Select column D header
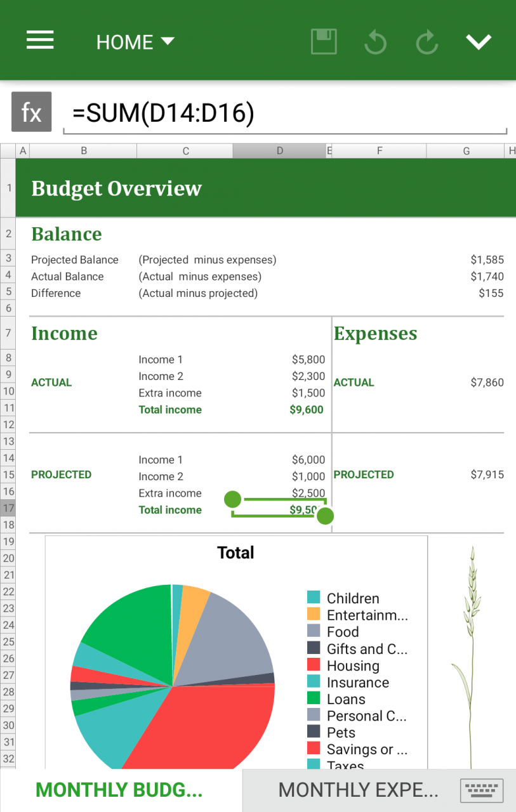The image size is (516, 812). 279,151
